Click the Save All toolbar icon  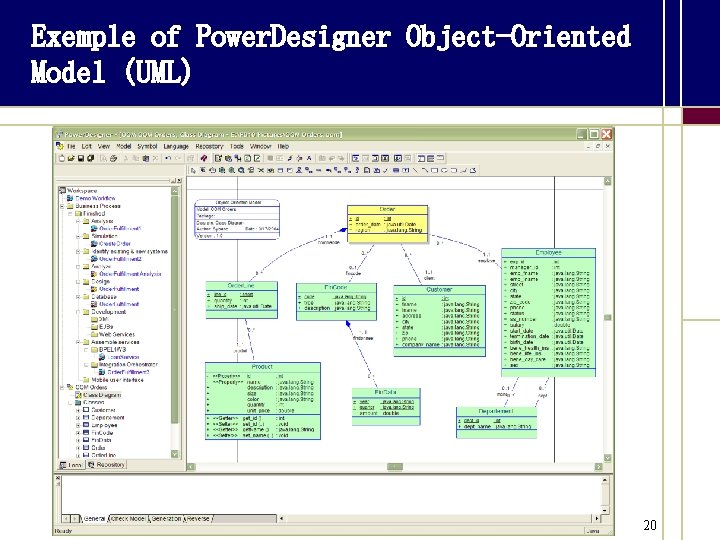(90, 158)
